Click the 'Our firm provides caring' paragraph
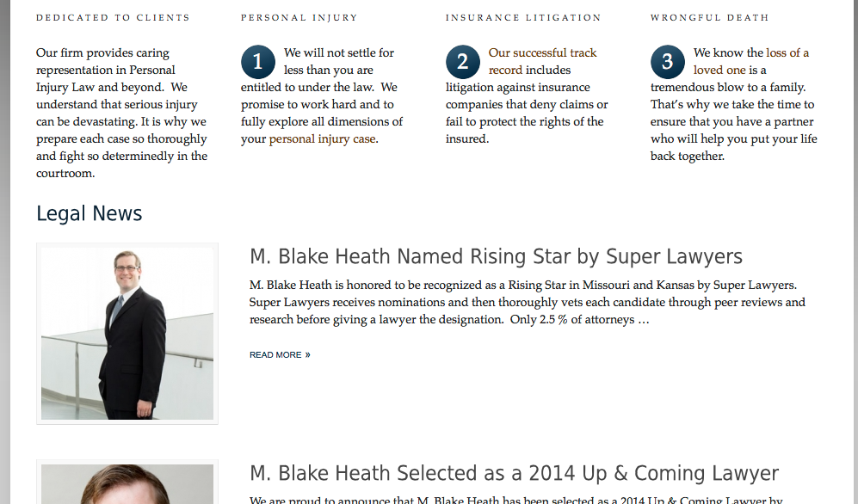 point(121,114)
